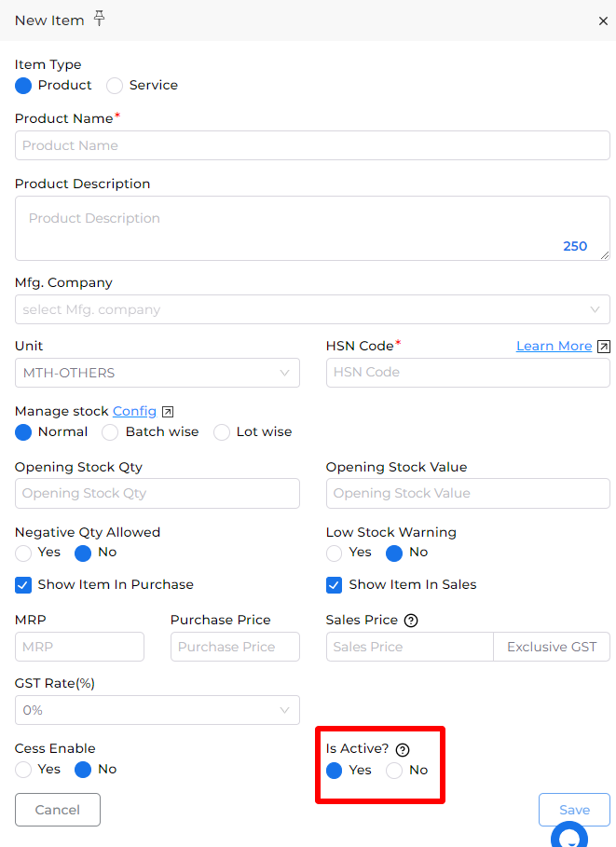This screenshot has width=616, height=847.
Task: Choose Batch wise stock management
Action: pyautogui.click(x=110, y=432)
